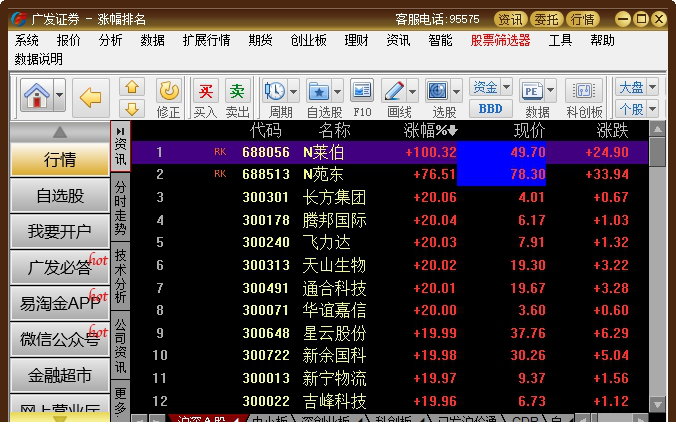Viewport: 676px width, 438px height.
Task: Click the 个股 toolbar button
Action: [631, 109]
